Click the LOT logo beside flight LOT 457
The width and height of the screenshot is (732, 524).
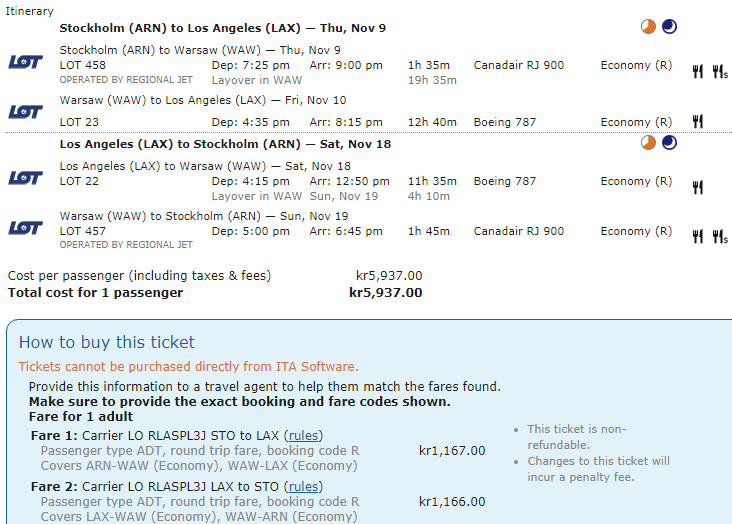coord(25,228)
